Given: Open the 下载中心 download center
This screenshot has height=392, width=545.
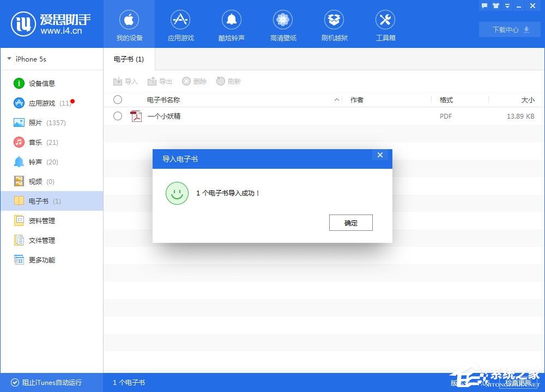Looking at the screenshot, I should tap(508, 29).
